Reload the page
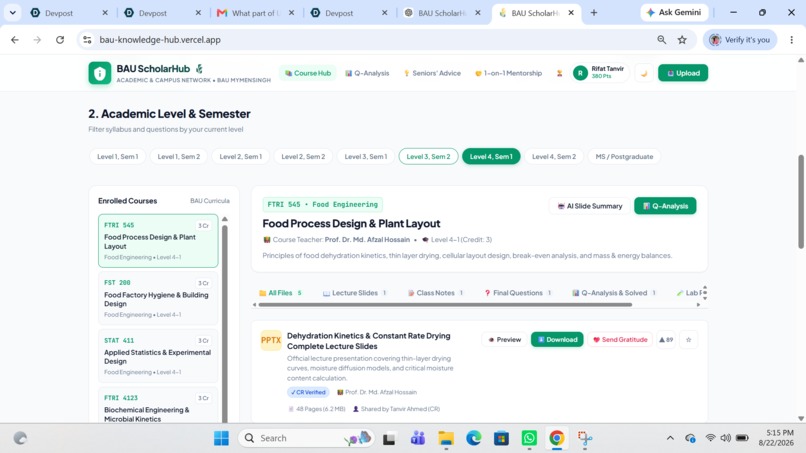The image size is (806, 453). tap(60, 40)
